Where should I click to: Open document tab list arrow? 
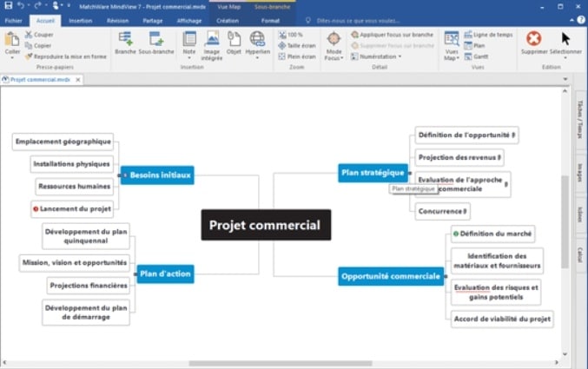tap(565, 79)
